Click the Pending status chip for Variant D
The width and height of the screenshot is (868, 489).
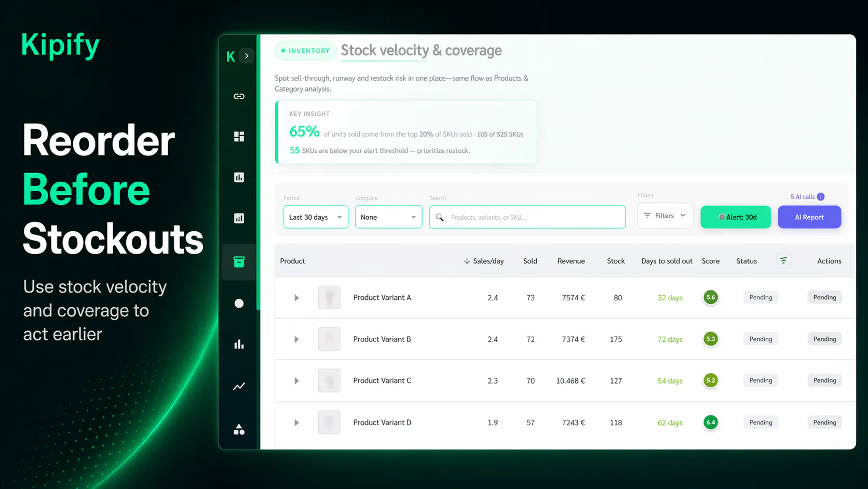tap(761, 422)
